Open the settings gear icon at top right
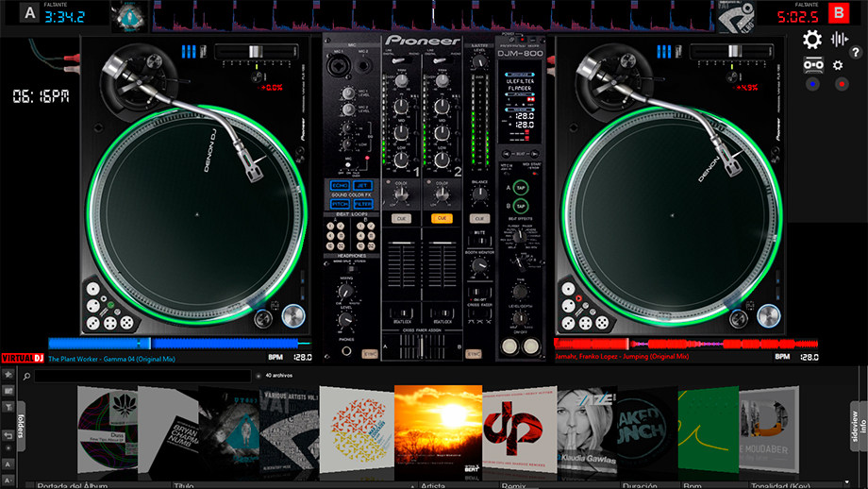This screenshot has height=489, width=868. point(812,40)
